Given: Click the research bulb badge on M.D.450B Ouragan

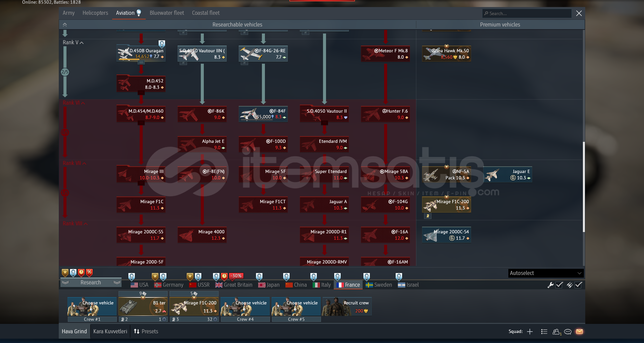Looking at the screenshot, I should click(162, 44).
